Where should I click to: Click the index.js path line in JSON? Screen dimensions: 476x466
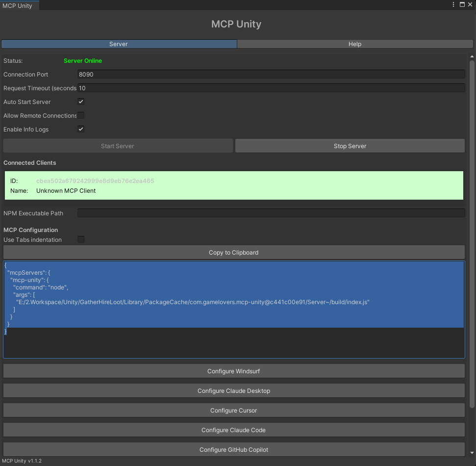tap(193, 302)
